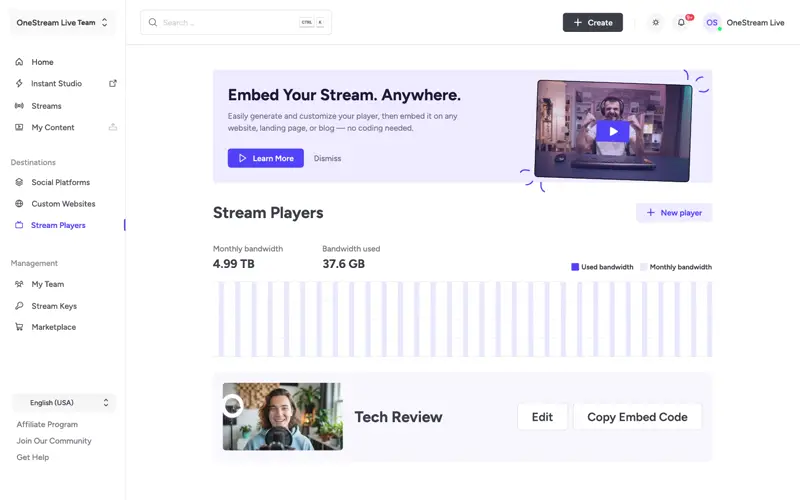Click the Social Platforms layers icon
This screenshot has height=500, width=800.
(x=19, y=182)
